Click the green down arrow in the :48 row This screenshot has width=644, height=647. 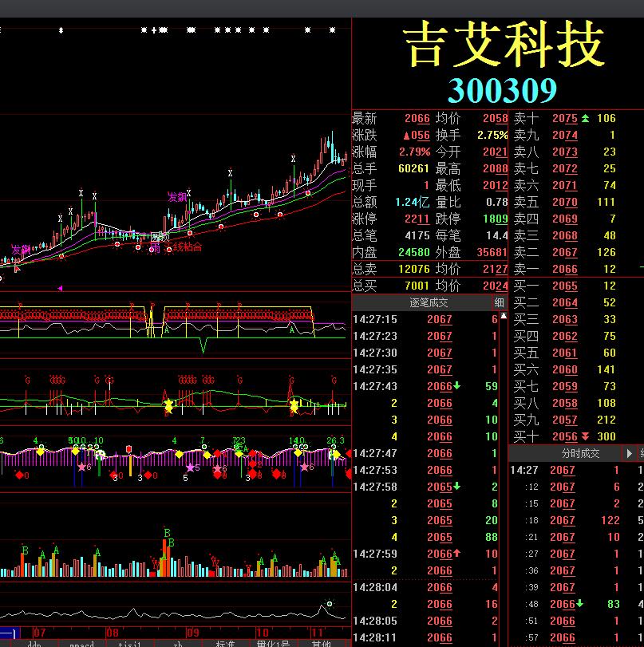pyautogui.click(x=579, y=603)
